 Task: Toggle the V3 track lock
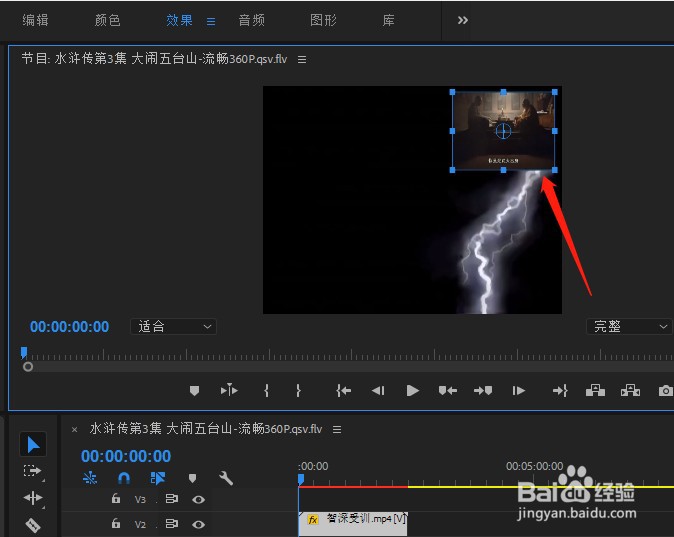(x=116, y=499)
